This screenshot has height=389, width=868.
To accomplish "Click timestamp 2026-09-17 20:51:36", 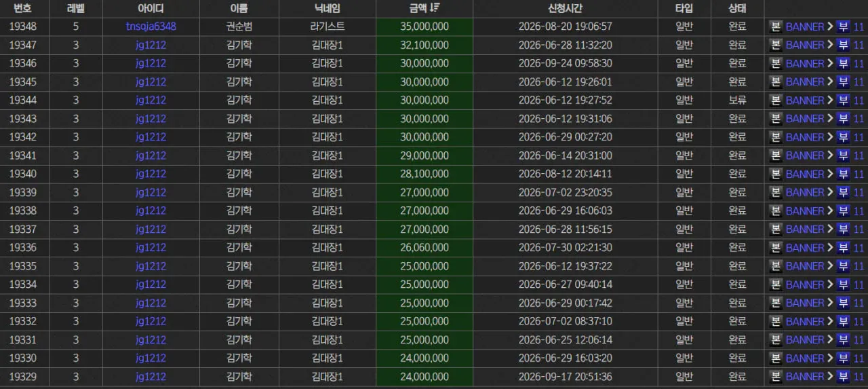I will coord(565,376).
